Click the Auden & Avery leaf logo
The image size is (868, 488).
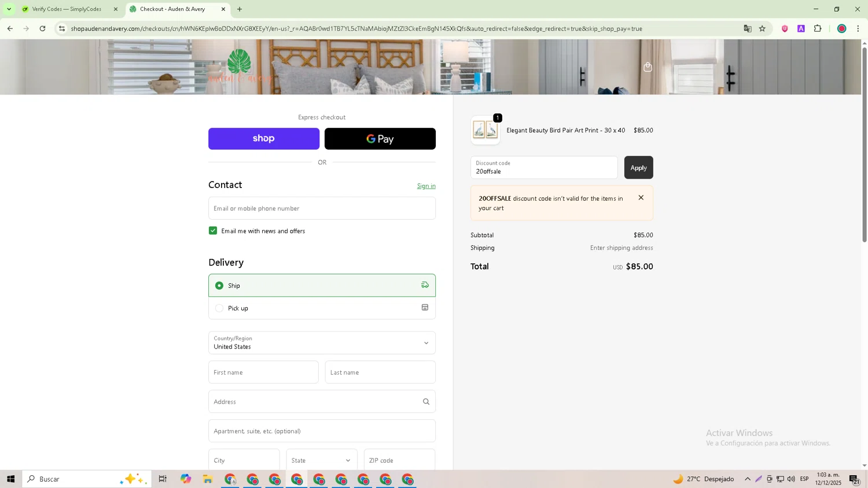tap(240, 65)
